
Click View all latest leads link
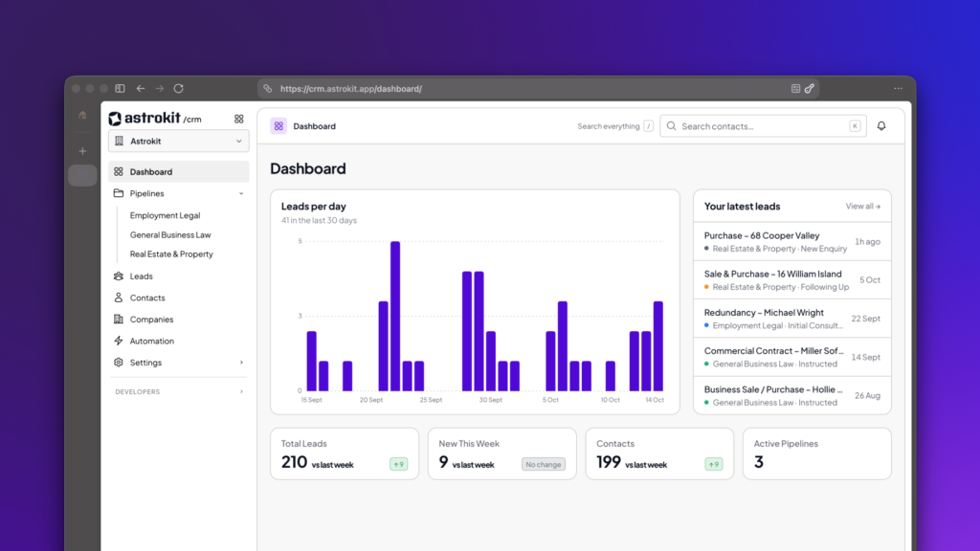(862, 207)
